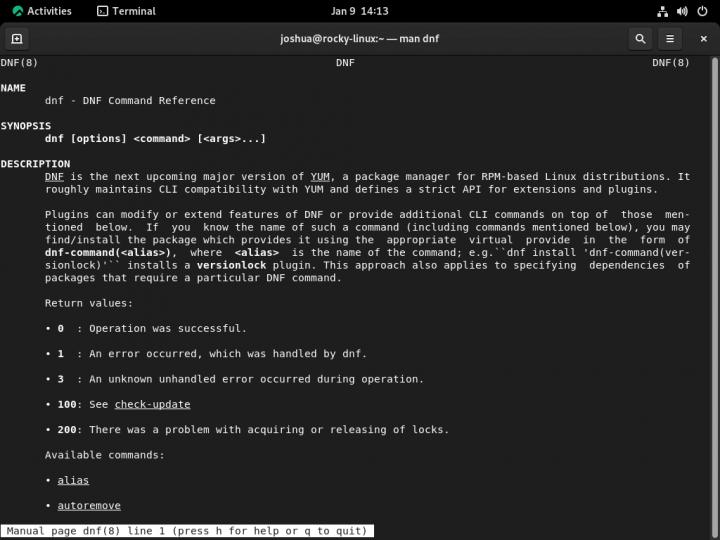Click the Rocky Linux logo icon
The height and width of the screenshot is (540, 720).
(17, 11)
